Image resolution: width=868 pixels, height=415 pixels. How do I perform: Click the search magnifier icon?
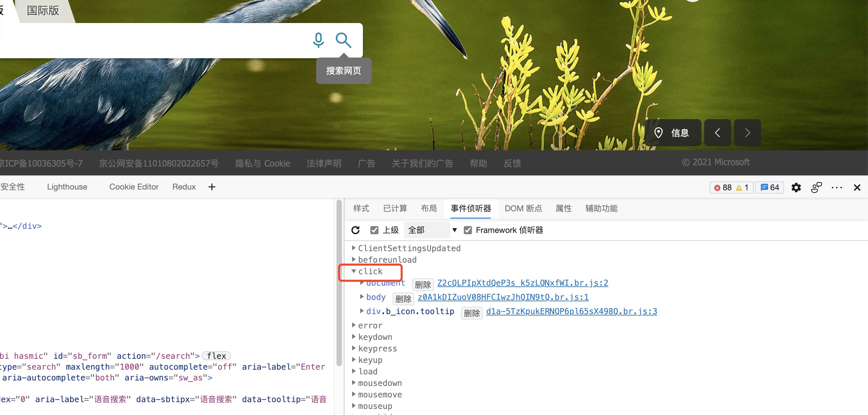coord(343,40)
